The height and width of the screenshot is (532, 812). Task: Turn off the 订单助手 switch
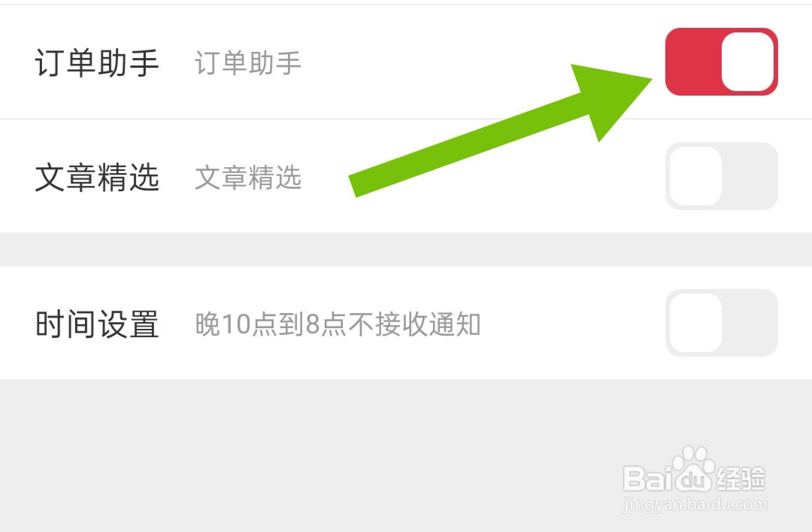(x=721, y=62)
